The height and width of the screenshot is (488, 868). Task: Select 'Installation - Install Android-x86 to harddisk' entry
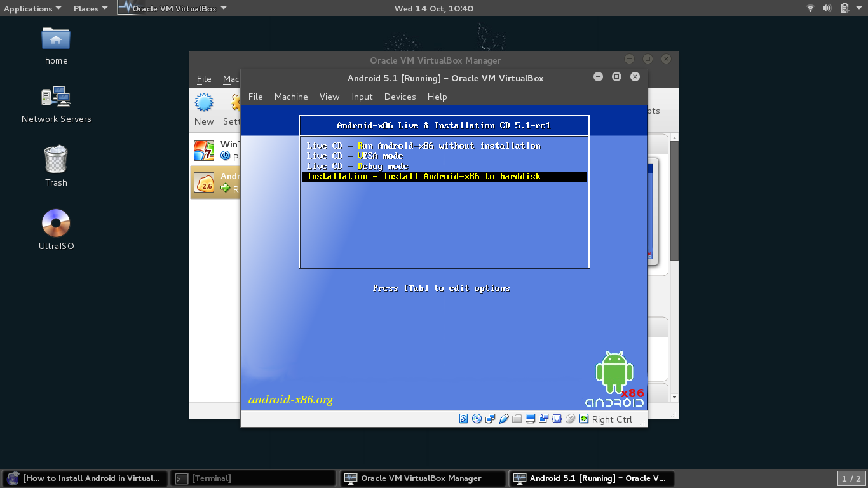tap(444, 177)
